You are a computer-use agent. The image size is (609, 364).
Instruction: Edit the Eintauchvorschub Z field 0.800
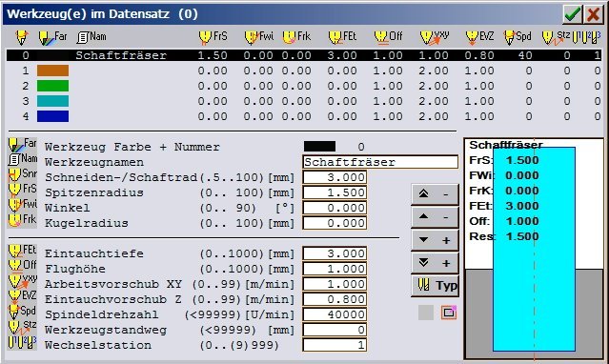(x=335, y=299)
